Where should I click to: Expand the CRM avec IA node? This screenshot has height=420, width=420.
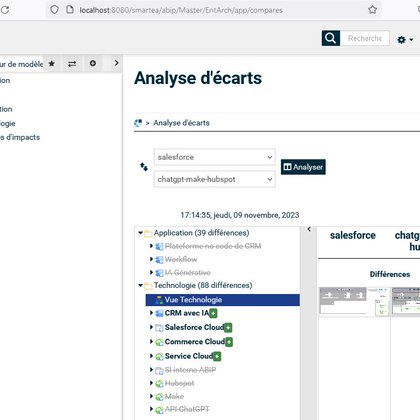point(151,313)
